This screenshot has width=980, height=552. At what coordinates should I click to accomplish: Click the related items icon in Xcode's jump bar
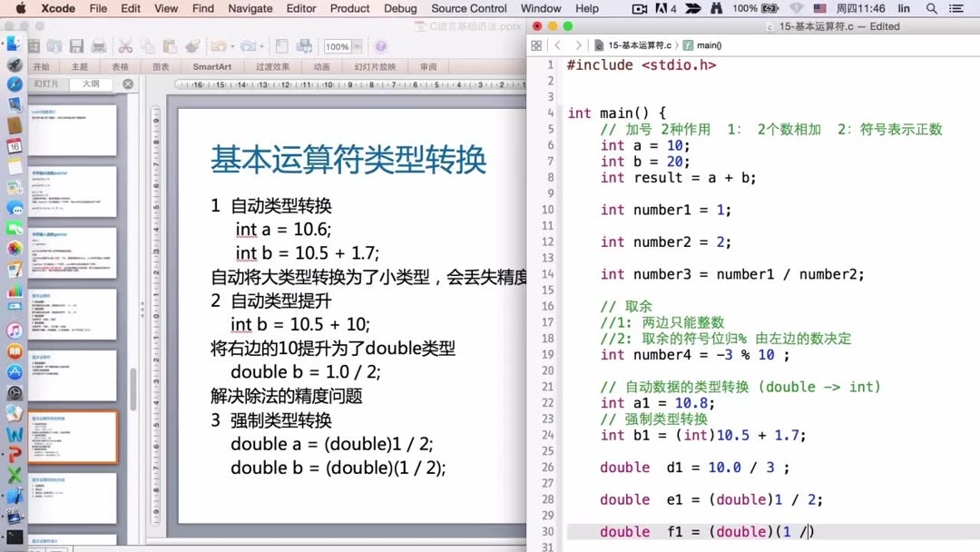point(536,44)
